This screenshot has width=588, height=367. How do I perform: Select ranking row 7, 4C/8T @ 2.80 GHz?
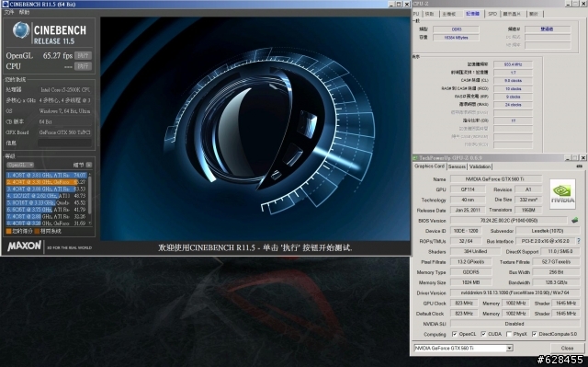[x=47, y=216]
